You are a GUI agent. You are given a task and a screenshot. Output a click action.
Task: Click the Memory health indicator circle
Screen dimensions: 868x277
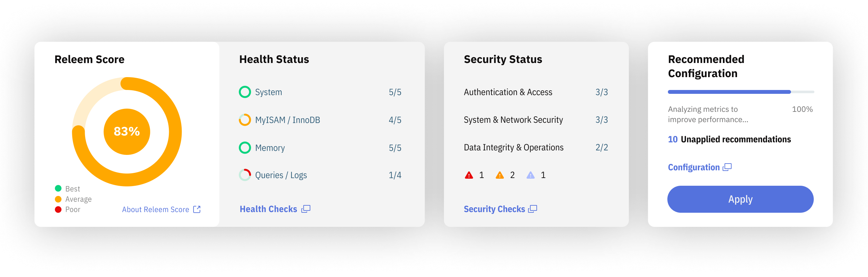[245, 147]
